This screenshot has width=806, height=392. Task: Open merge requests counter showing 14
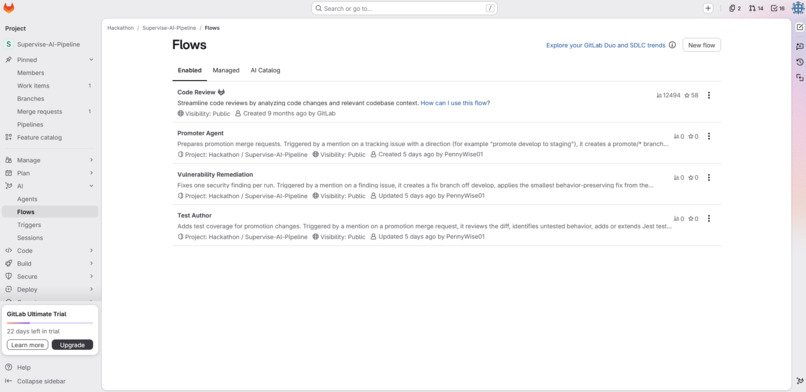756,8
